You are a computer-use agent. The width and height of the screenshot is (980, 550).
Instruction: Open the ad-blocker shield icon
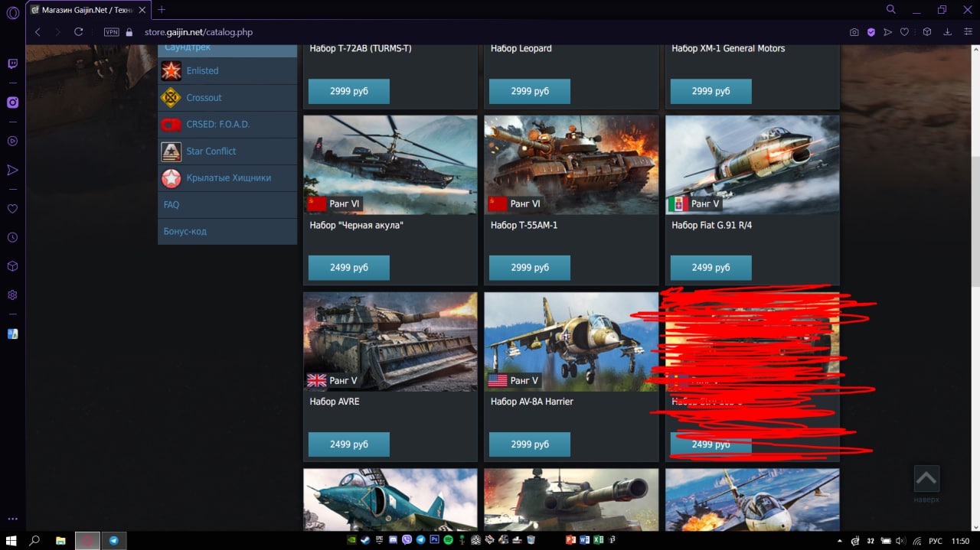871,32
